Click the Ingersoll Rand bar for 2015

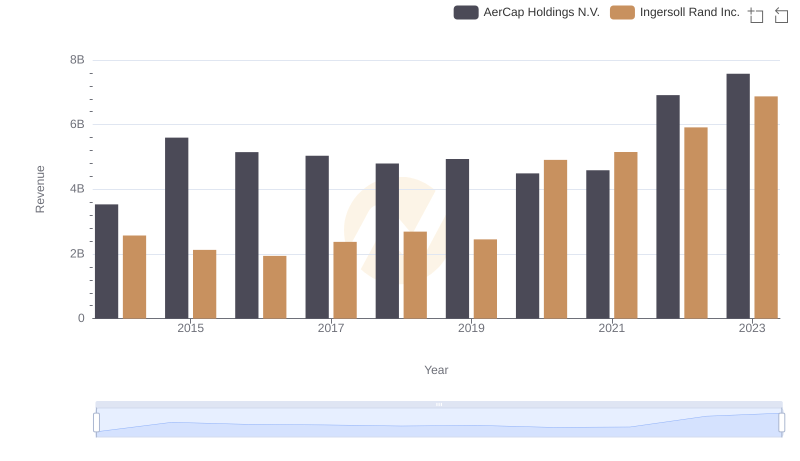click(205, 284)
